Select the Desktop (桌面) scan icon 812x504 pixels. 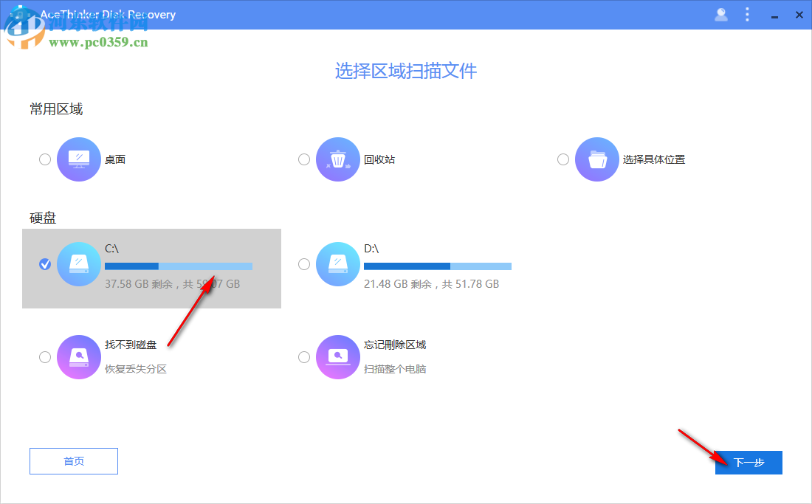(79, 159)
